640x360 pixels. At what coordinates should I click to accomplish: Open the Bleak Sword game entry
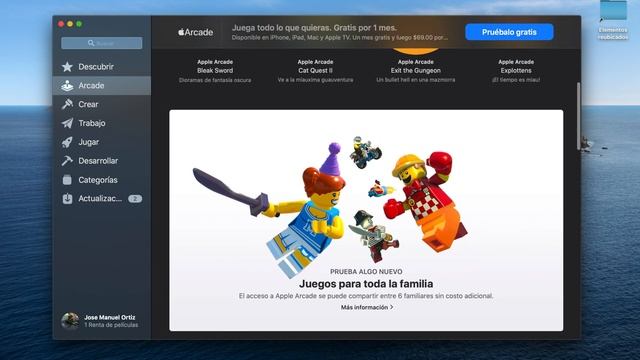[215, 71]
